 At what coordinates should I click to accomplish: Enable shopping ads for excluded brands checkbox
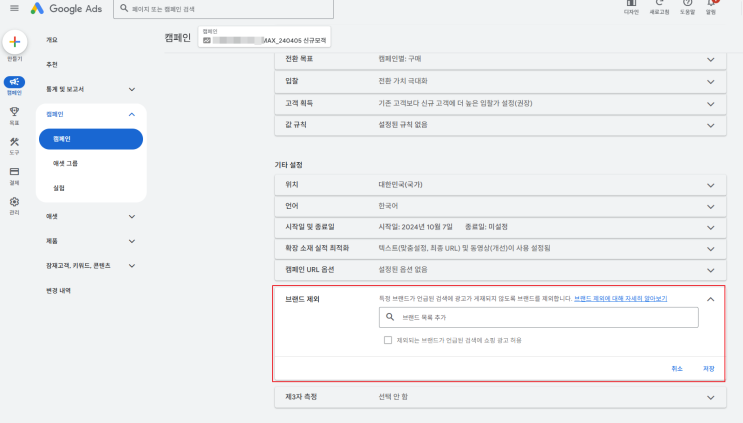388,340
